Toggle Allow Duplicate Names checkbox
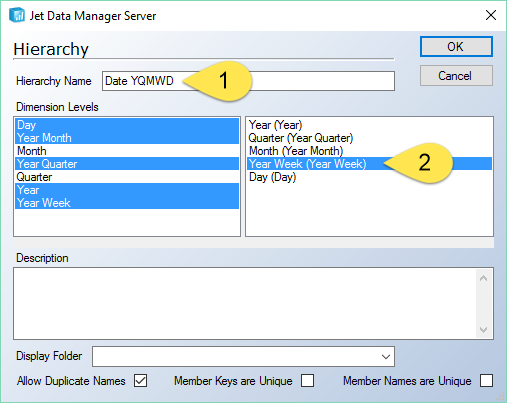The width and height of the screenshot is (507, 403). pos(141,381)
